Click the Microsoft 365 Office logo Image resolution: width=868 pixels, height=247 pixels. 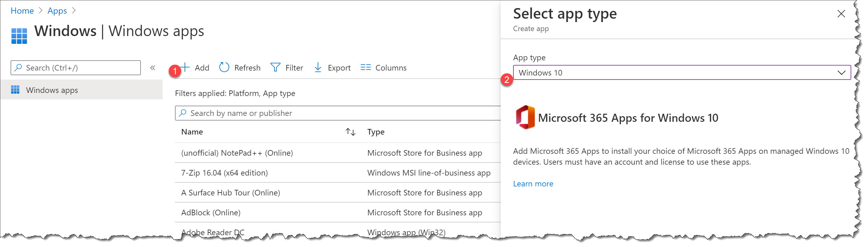click(525, 117)
